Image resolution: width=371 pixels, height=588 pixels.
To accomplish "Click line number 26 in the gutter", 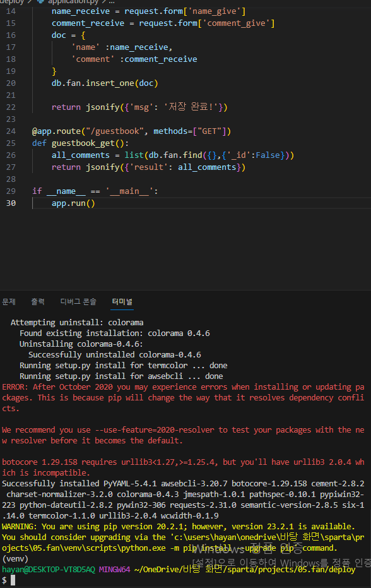I will click(x=11, y=155).
